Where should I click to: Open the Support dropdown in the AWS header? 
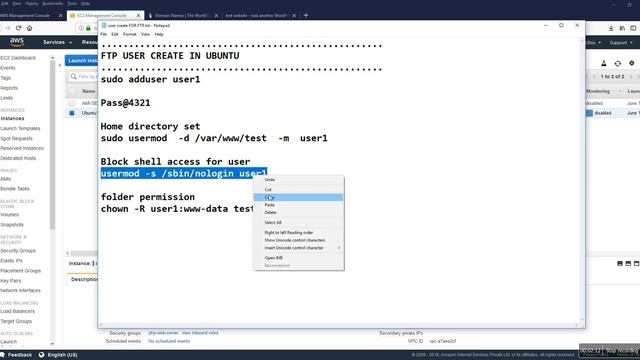point(621,42)
